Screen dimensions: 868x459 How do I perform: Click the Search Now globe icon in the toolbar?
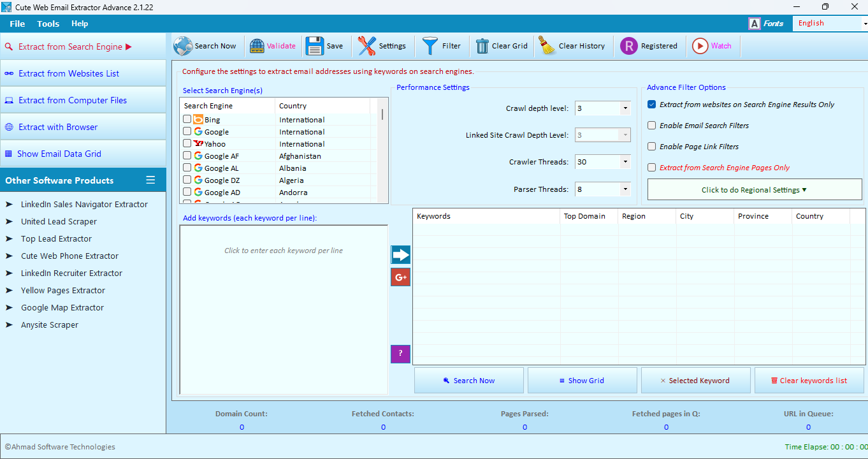tap(183, 46)
